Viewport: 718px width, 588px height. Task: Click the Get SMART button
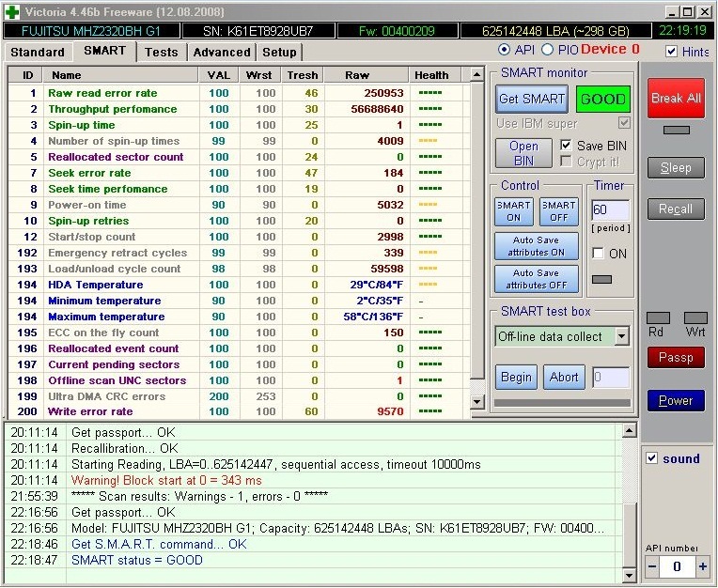pos(532,99)
